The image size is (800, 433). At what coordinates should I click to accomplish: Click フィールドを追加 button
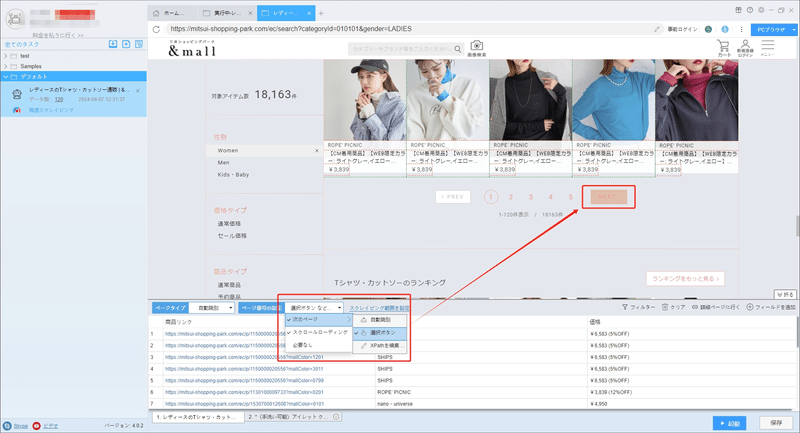(x=771, y=307)
